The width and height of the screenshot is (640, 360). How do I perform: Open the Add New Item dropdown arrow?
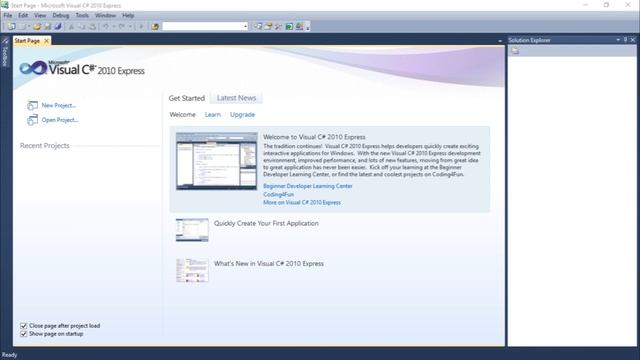(29, 27)
